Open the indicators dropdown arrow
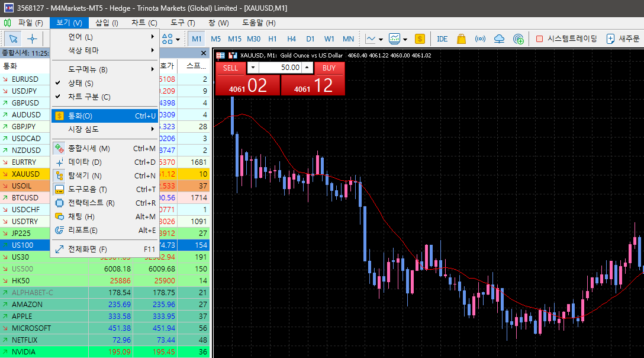644x358 pixels. [x=405, y=40]
